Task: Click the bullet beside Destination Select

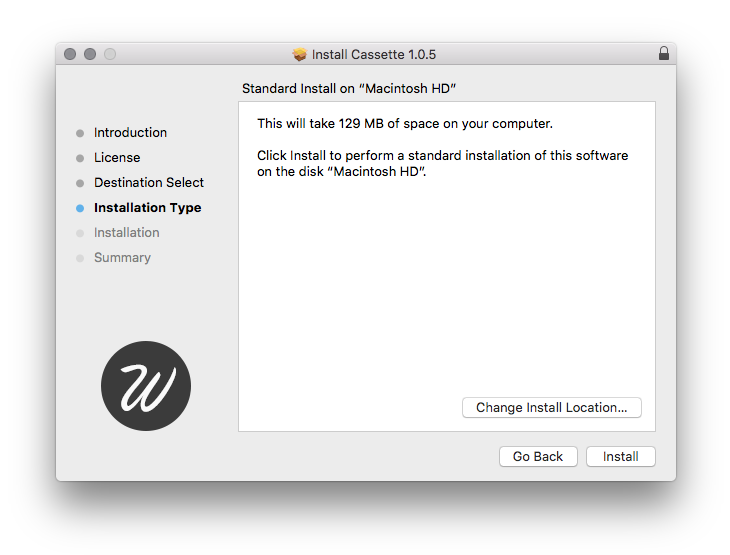Action: pos(80,183)
